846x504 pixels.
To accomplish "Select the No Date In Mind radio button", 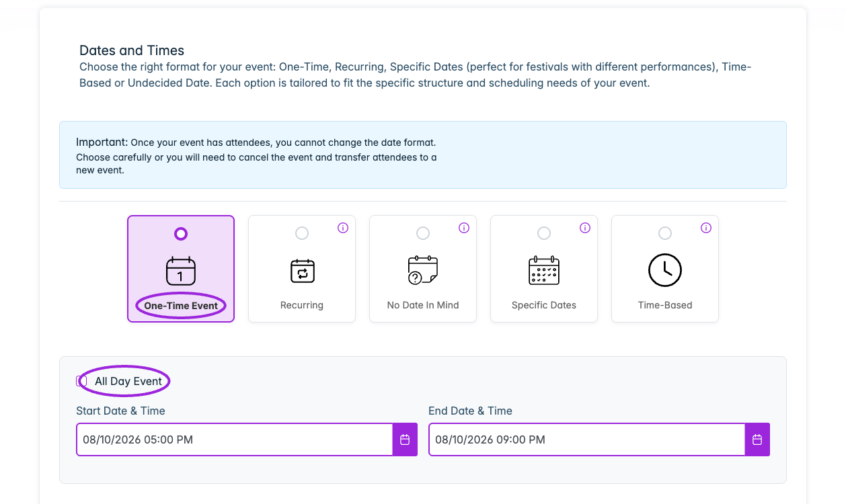I will pyautogui.click(x=423, y=233).
